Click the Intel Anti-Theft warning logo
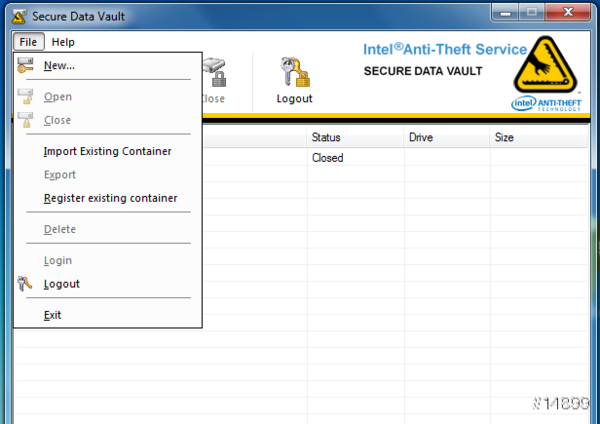 [549, 66]
